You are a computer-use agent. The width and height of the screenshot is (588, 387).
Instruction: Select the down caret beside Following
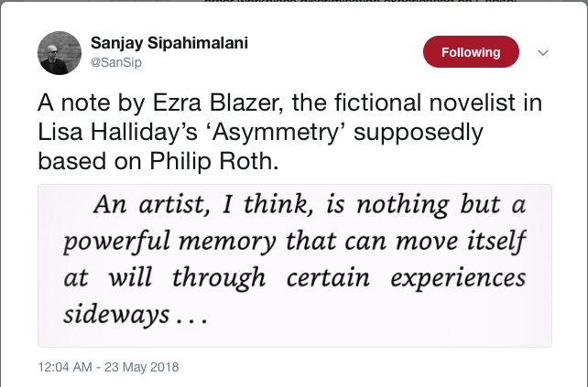pos(542,52)
